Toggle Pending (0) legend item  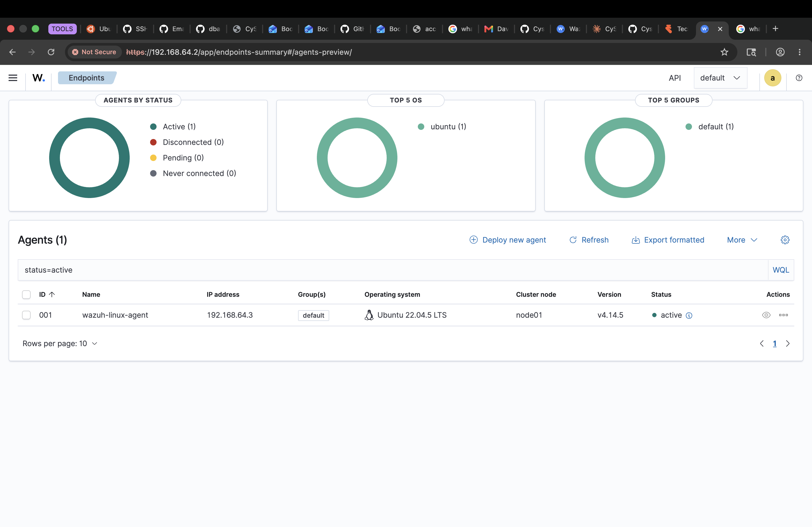point(177,158)
